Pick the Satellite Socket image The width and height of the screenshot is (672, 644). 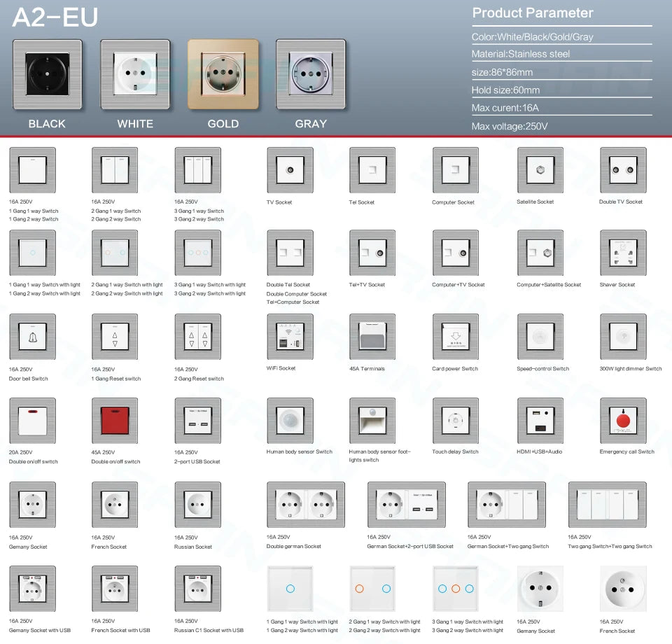pyautogui.click(x=540, y=170)
